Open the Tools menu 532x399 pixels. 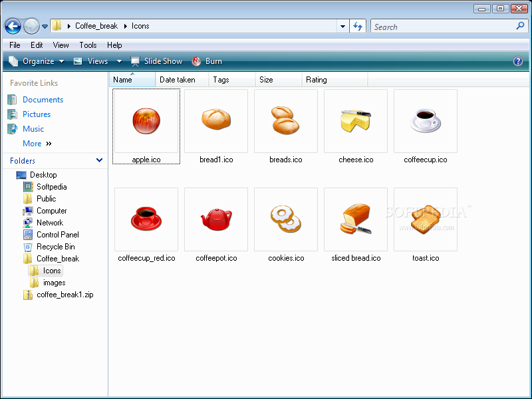88,45
